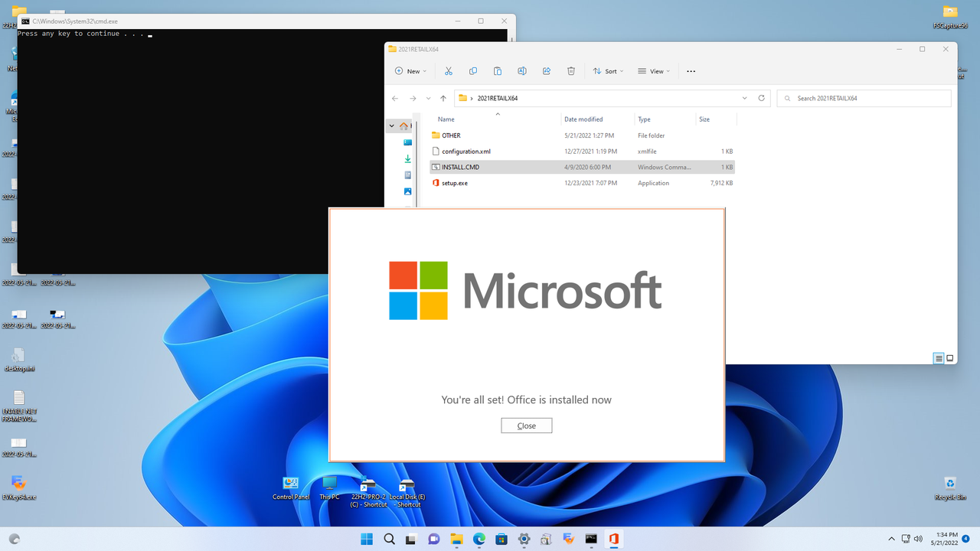Select the setup.exe file
Image resolution: width=980 pixels, height=551 pixels.
pos(582,183)
